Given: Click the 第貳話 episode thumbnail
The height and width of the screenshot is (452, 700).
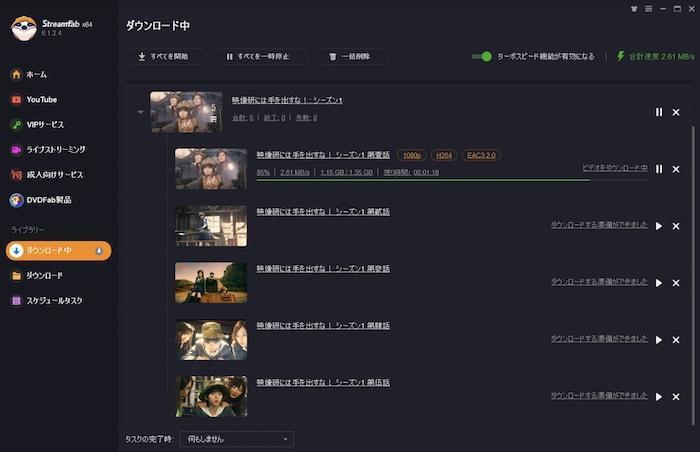Looking at the screenshot, I should coord(211,226).
